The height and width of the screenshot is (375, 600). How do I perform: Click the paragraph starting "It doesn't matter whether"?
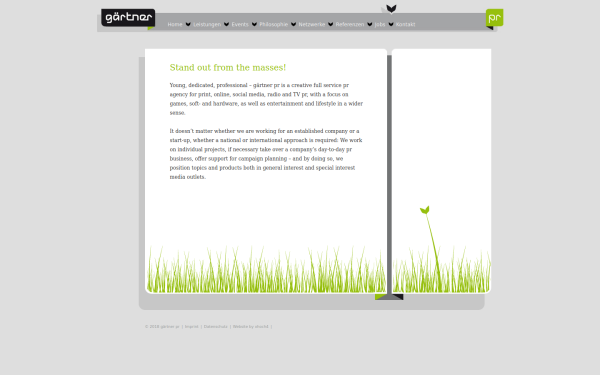pos(266,154)
